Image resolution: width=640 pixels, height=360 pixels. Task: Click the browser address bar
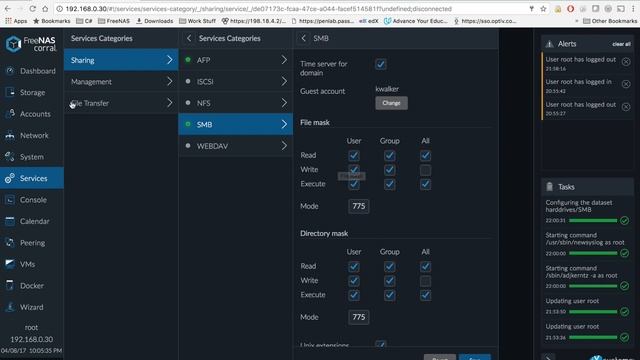(294, 9)
